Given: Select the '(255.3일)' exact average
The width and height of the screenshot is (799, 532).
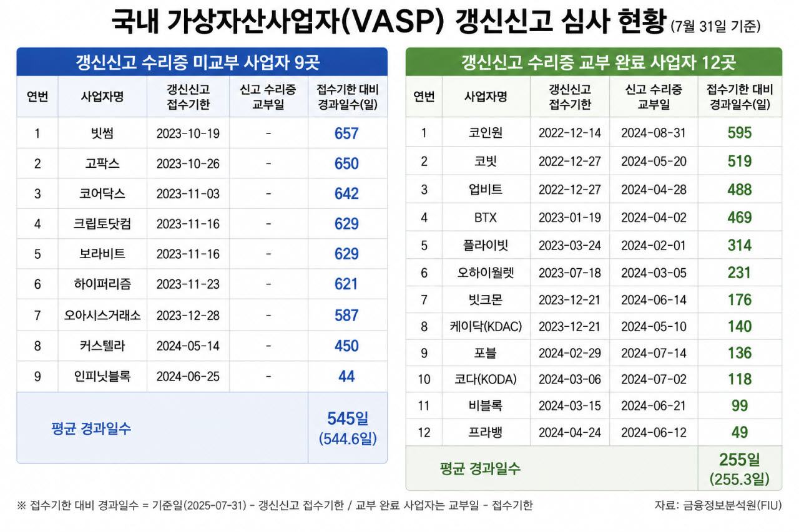Looking at the screenshot, I should pos(740,479).
